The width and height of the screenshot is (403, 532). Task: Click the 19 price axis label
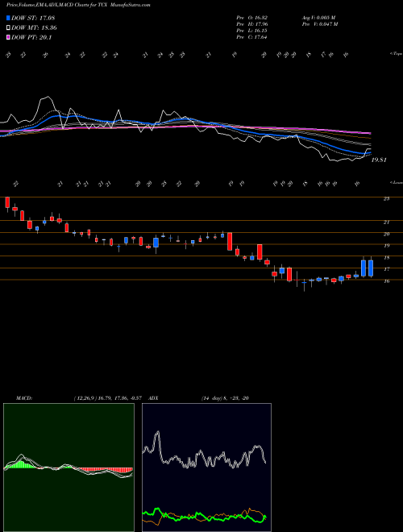(386, 246)
